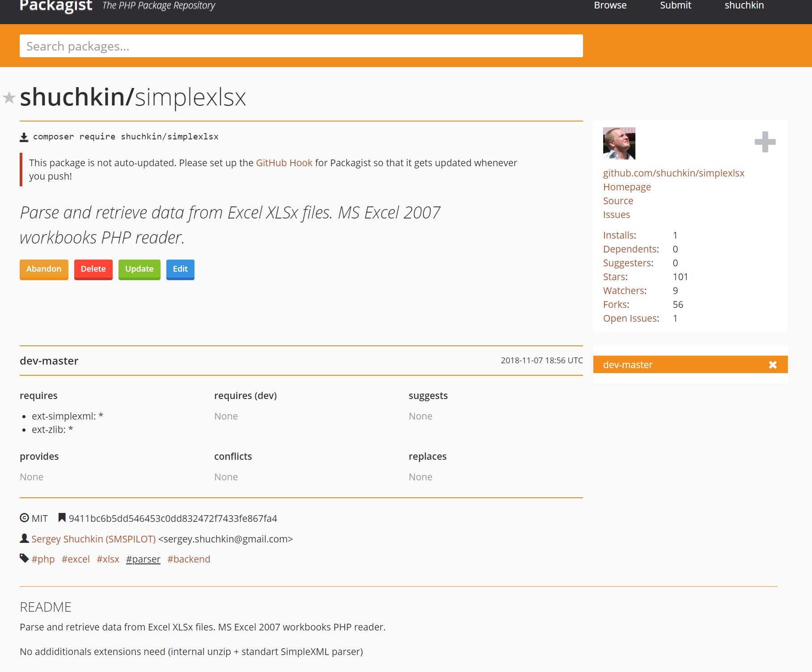Click the Forks count 56
Image resolution: width=812 pixels, height=672 pixels.
point(678,305)
